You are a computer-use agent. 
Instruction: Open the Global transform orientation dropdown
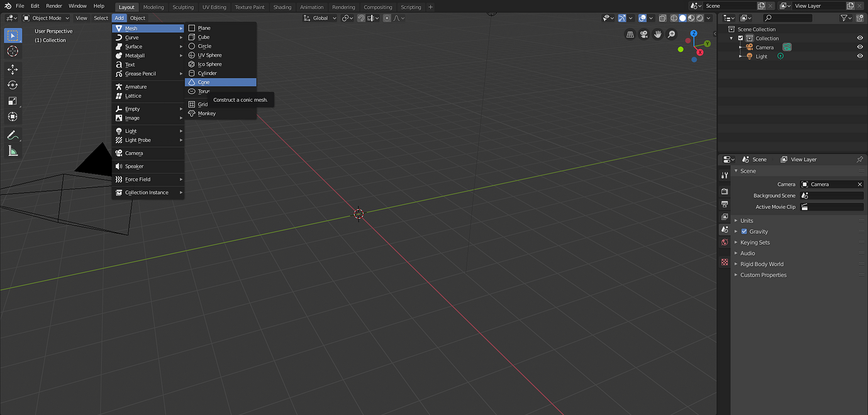pos(320,18)
